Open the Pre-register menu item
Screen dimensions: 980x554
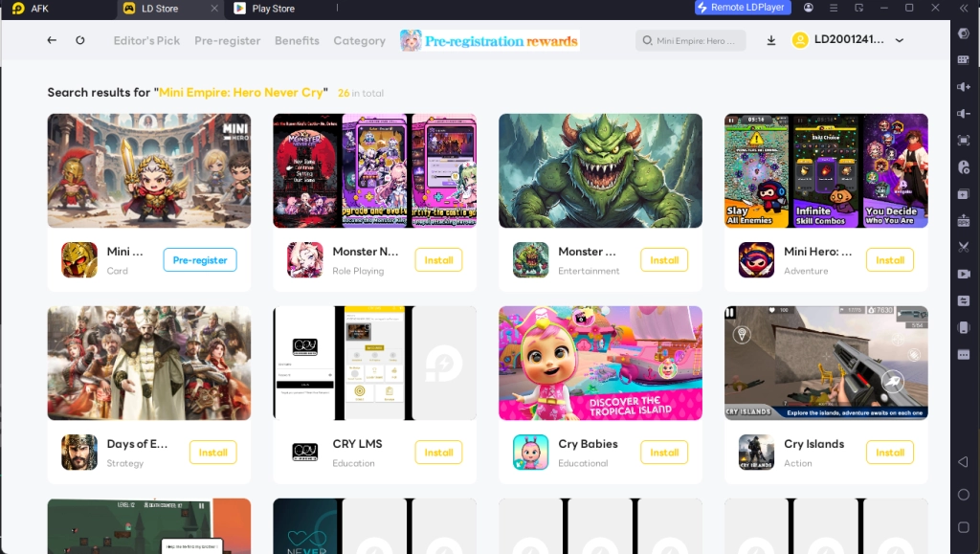tap(227, 40)
